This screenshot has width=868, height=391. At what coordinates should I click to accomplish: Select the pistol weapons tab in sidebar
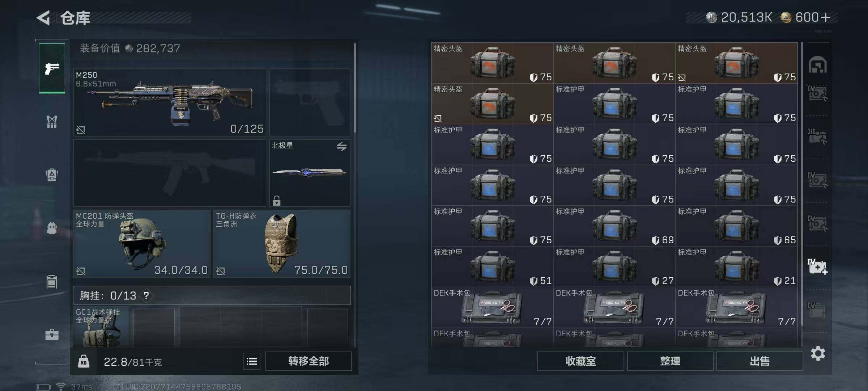click(52, 68)
